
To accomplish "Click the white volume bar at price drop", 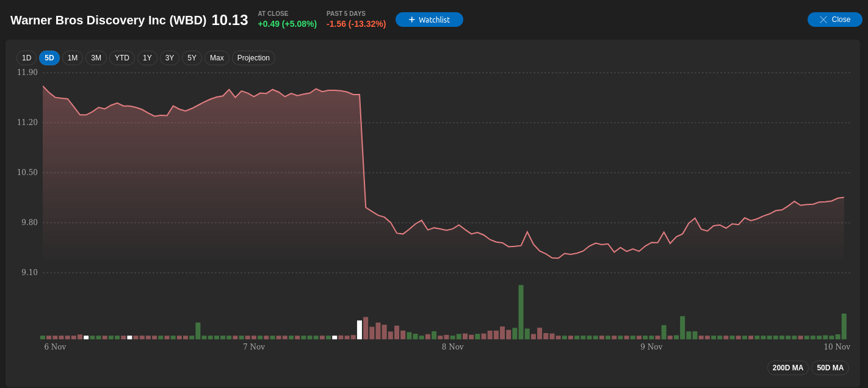I will [360, 330].
